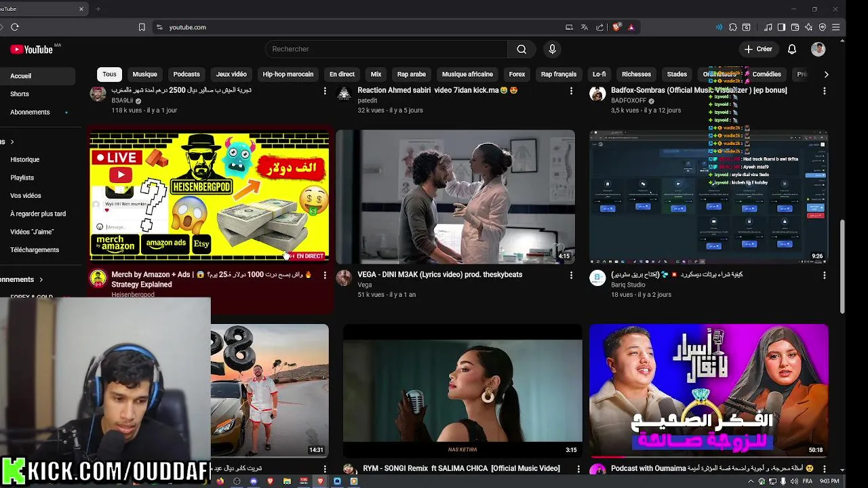This screenshot has width=868, height=488.
Task: Click the Heisenbergpod channel avatar
Action: coord(98,278)
